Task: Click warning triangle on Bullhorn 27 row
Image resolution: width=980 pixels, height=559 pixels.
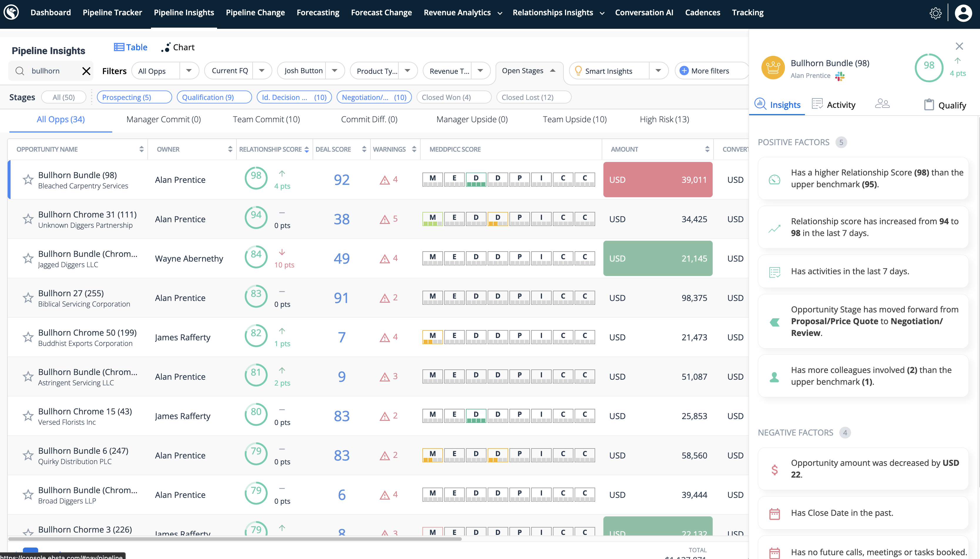Action: pyautogui.click(x=385, y=298)
